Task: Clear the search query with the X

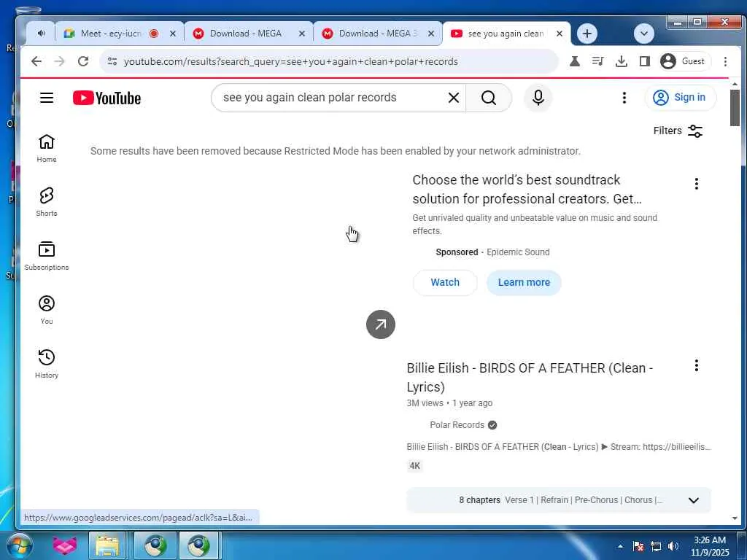Action: tap(454, 98)
